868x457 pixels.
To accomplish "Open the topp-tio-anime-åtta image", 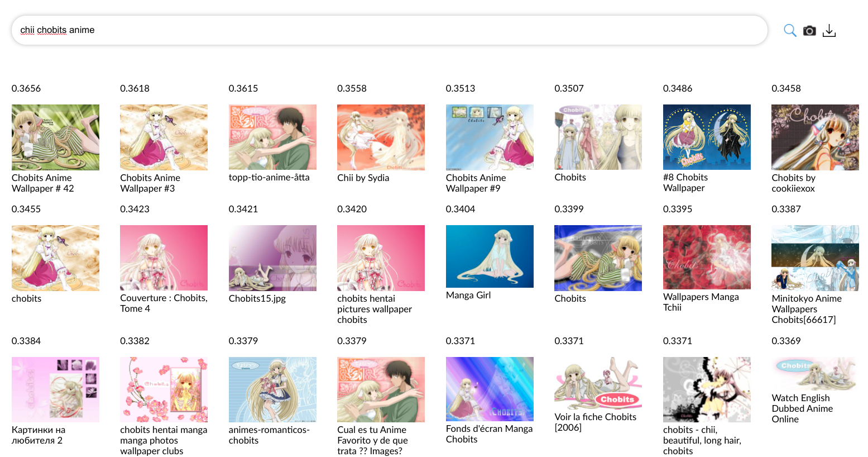I will (x=272, y=137).
